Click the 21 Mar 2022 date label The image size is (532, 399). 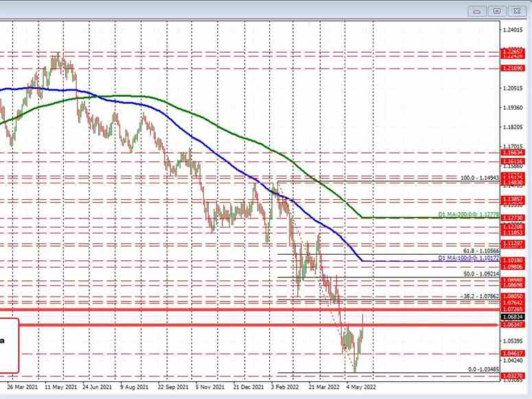(324, 387)
